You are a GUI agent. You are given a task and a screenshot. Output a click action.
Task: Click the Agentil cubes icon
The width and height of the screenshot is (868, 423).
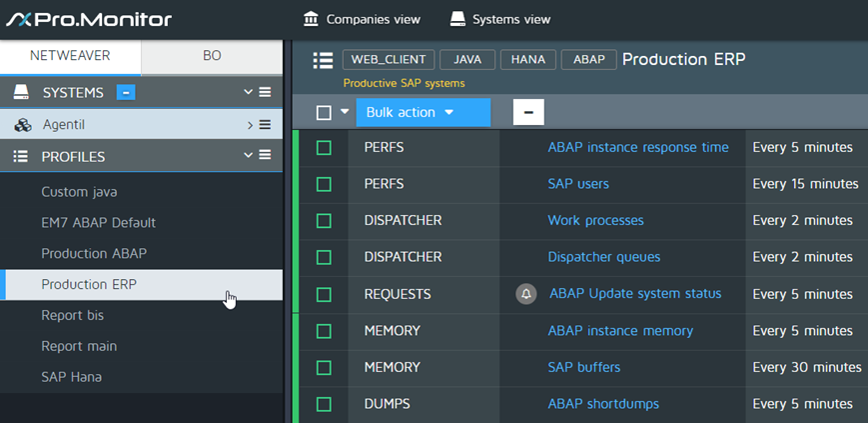pyautogui.click(x=23, y=125)
